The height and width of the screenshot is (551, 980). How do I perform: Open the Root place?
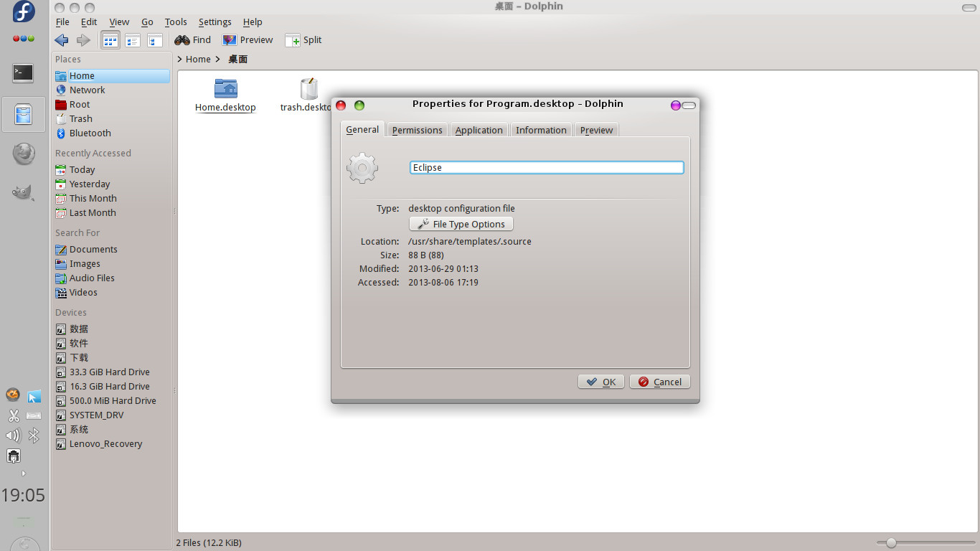click(x=112, y=104)
